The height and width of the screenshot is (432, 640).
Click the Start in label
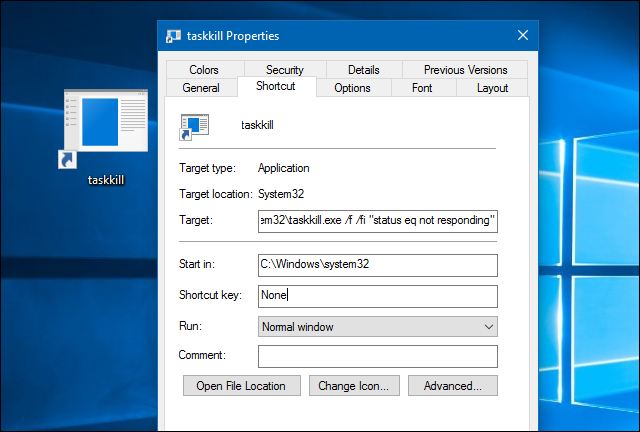(x=197, y=264)
